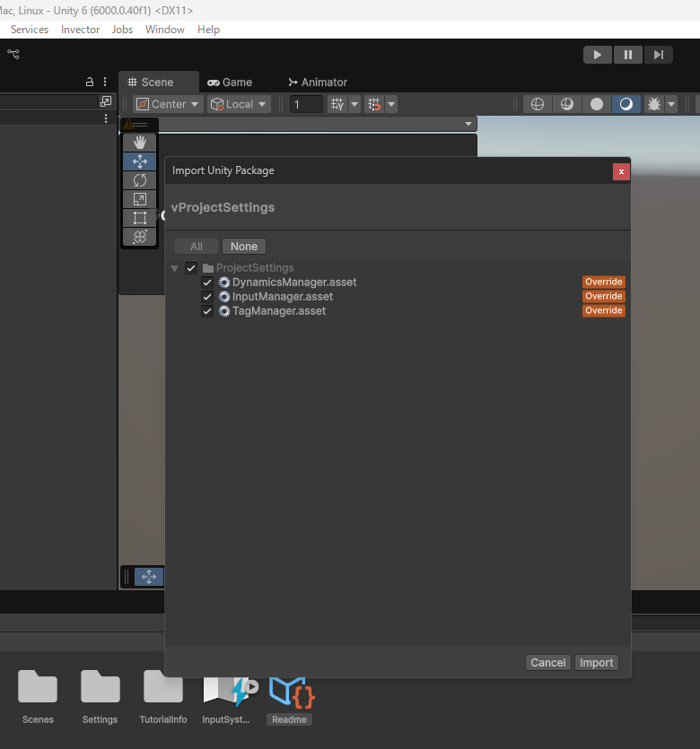Screen dimensions: 700x749
Task: Click the Import button
Action: point(596,663)
